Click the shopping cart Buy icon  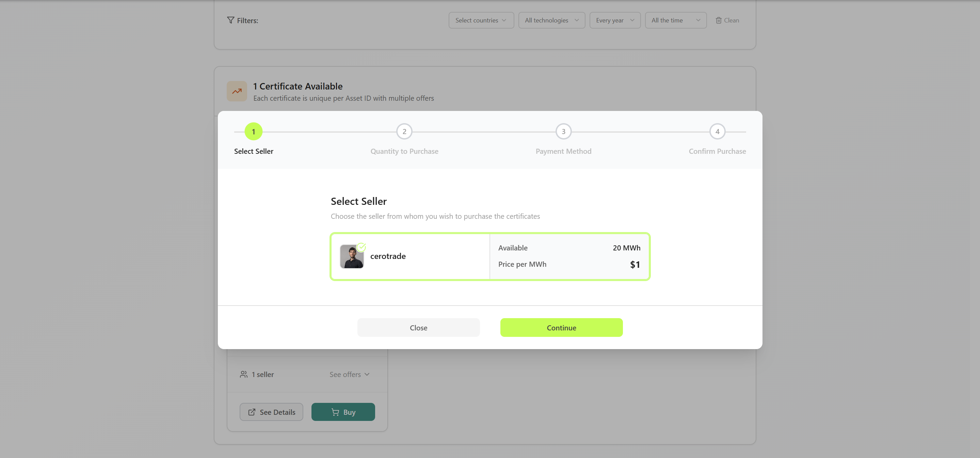click(335, 412)
